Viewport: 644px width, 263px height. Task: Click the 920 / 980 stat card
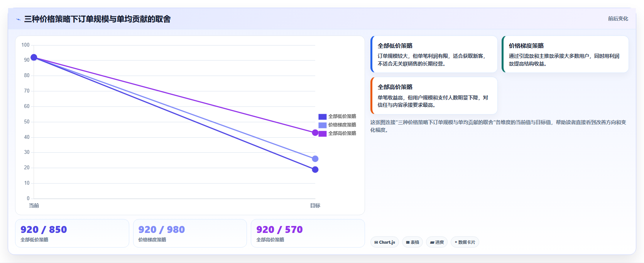[190, 233]
